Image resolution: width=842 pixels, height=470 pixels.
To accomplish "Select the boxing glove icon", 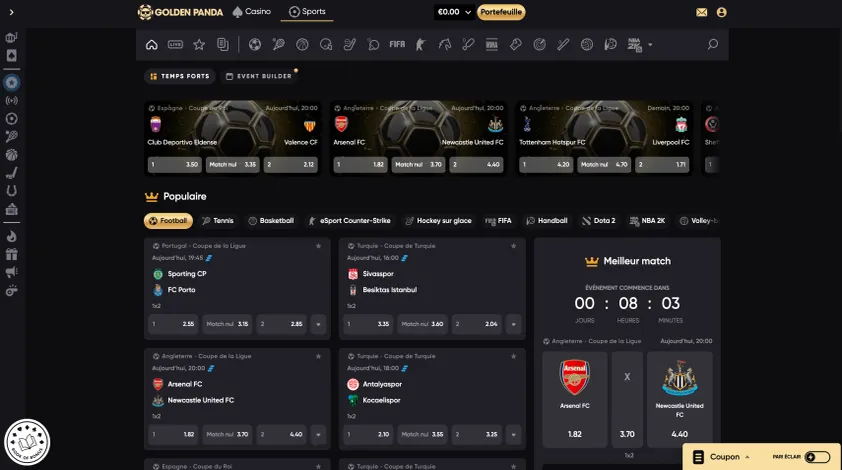I will 516,45.
